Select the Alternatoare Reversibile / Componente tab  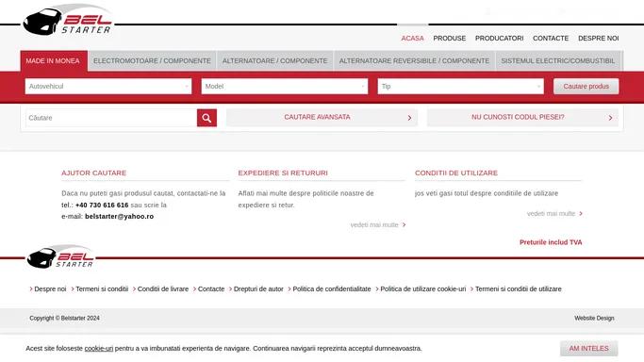click(414, 60)
